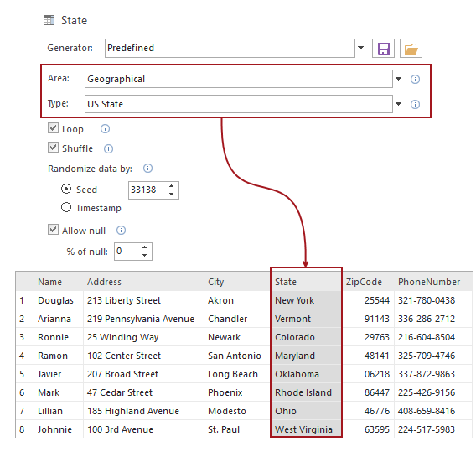
Task: Disable the Shuffle checkbox
Action: pyautogui.click(x=53, y=148)
